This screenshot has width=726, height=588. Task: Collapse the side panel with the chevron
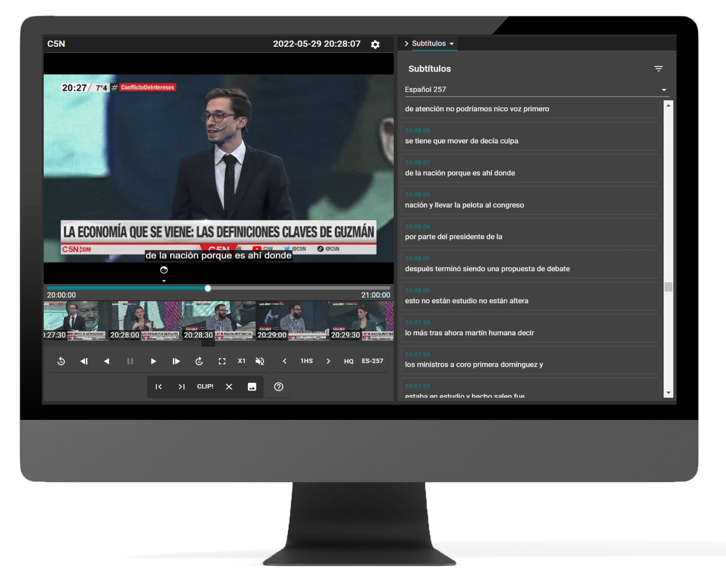(406, 43)
